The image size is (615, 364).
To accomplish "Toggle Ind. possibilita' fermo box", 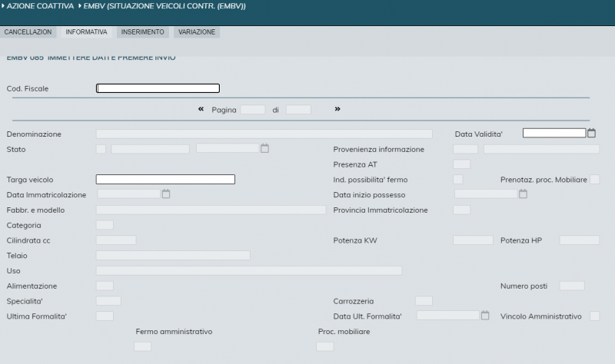I will 458,179.
